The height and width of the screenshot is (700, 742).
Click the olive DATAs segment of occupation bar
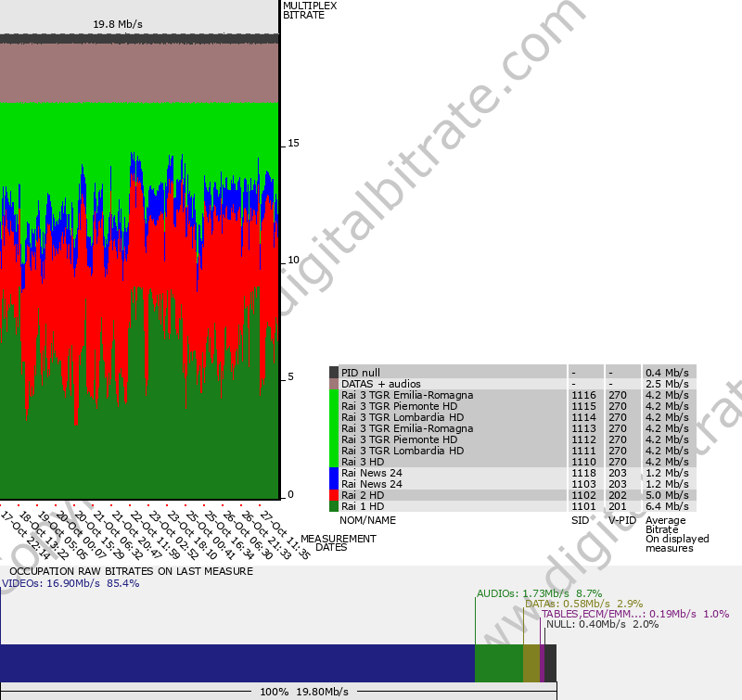coord(531,664)
